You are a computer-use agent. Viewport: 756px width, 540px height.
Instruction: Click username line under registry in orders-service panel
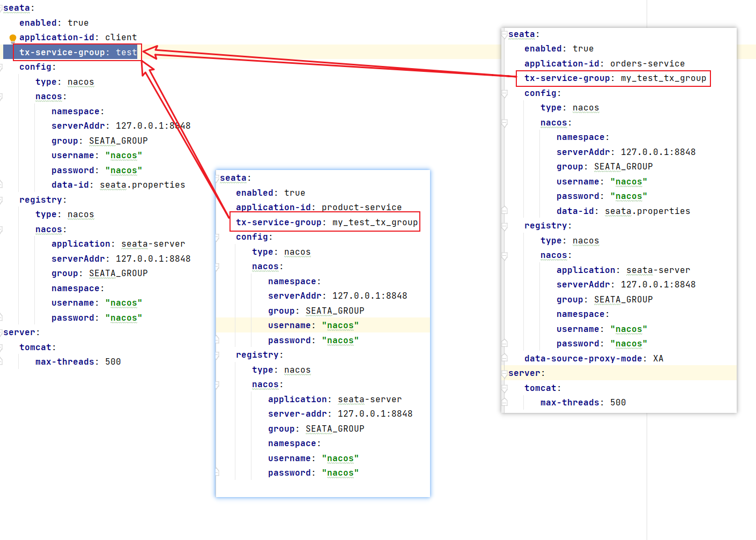point(602,329)
